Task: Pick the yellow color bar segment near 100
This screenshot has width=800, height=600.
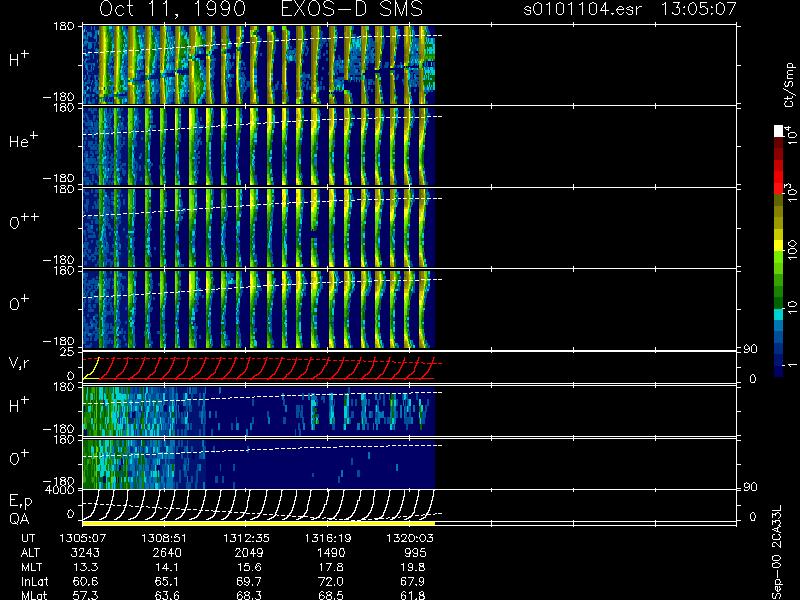Action: [779, 246]
